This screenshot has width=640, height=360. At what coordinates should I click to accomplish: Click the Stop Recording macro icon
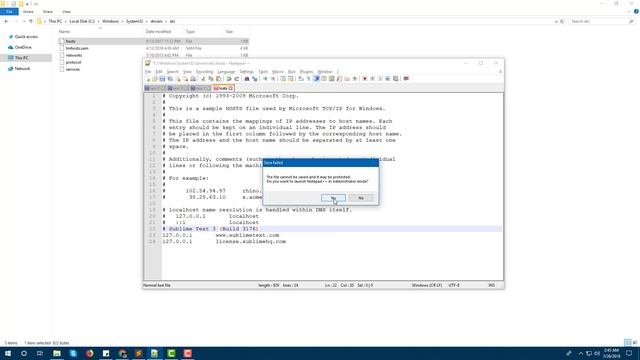[372, 79]
